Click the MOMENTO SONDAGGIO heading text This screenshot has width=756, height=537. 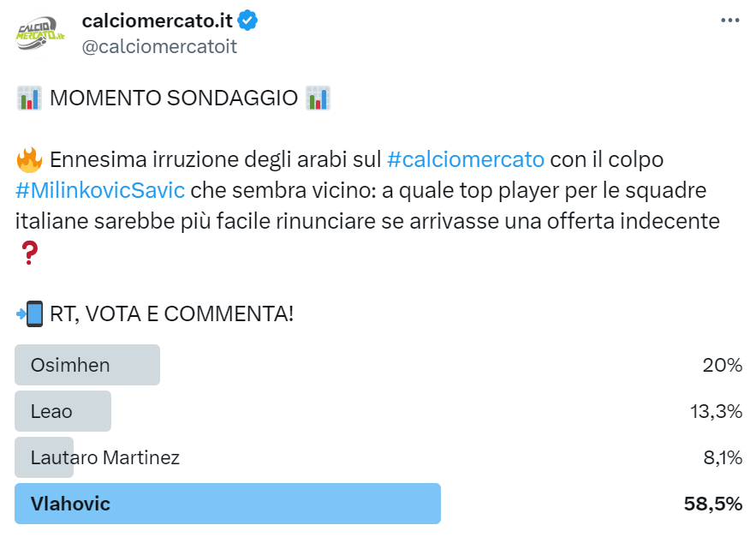(x=173, y=98)
